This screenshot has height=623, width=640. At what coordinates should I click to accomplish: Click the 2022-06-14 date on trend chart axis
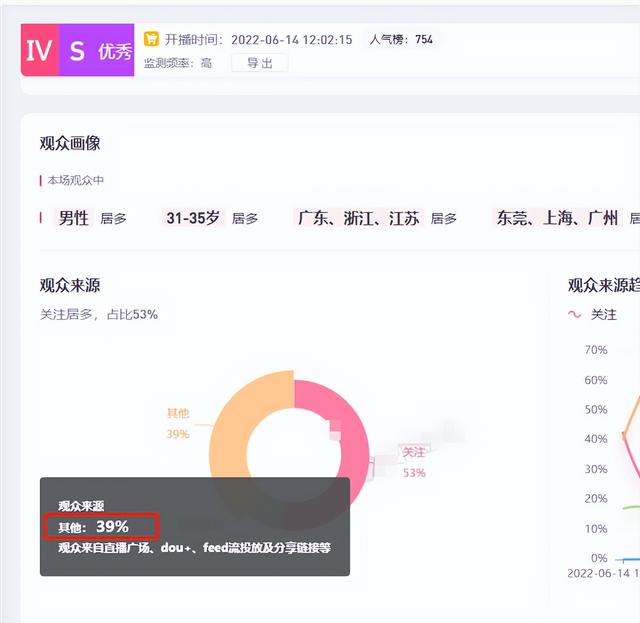click(598, 574)
